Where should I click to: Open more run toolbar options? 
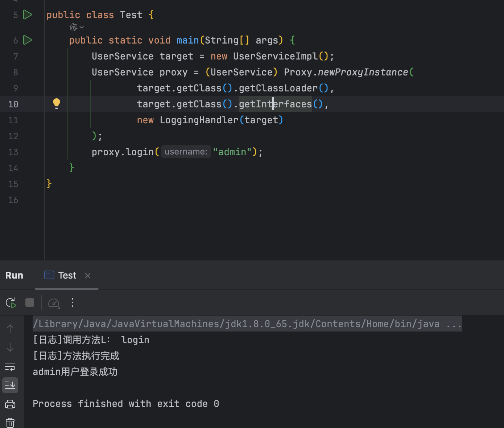(73, 303)
